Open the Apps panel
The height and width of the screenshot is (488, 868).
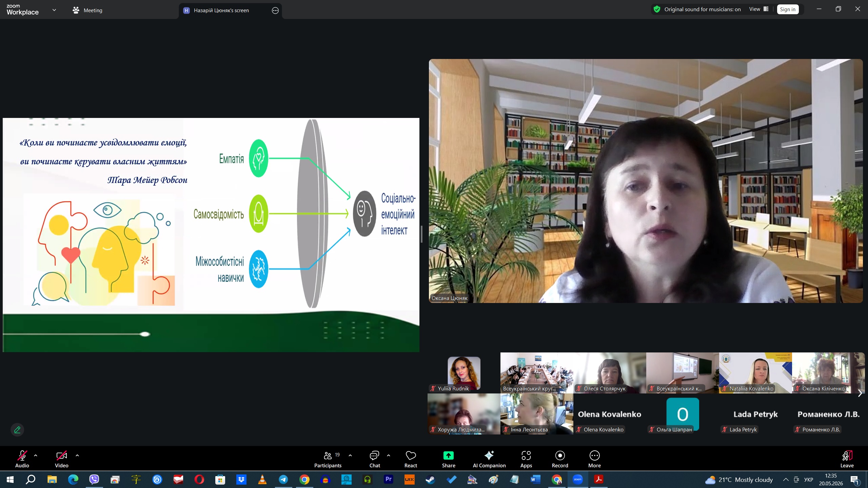coord(526,459)
